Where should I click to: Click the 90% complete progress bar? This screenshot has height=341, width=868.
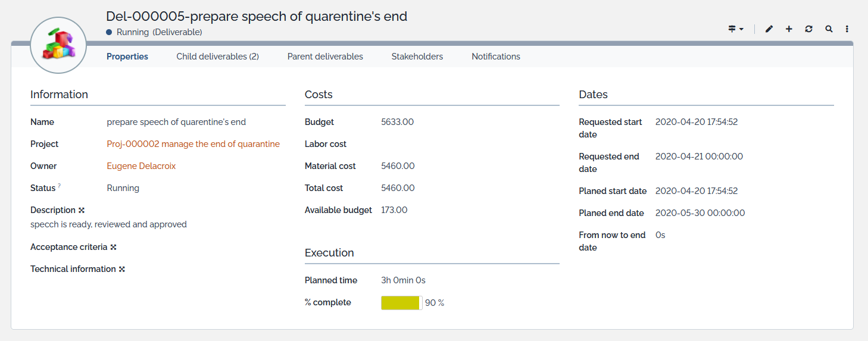pyautogui.click(x=402, y=303)
